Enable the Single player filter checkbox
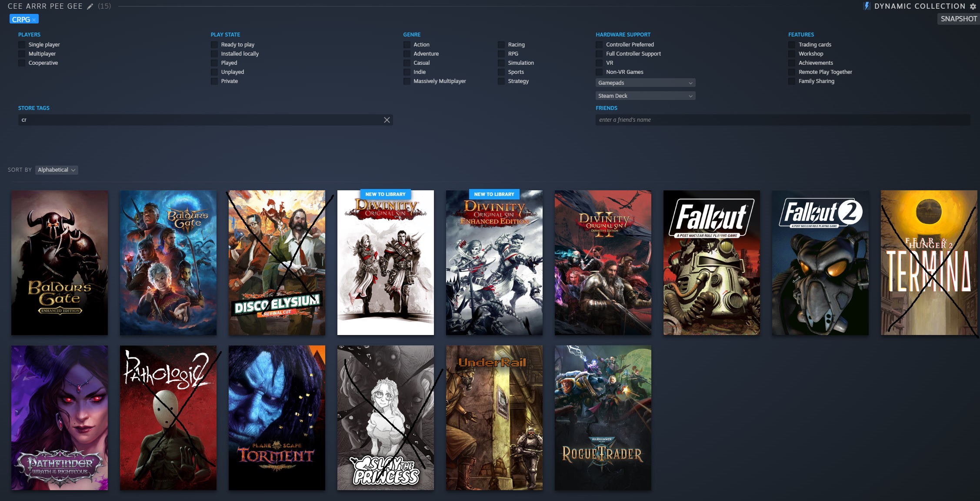980x501 pixels. (22, 45)
